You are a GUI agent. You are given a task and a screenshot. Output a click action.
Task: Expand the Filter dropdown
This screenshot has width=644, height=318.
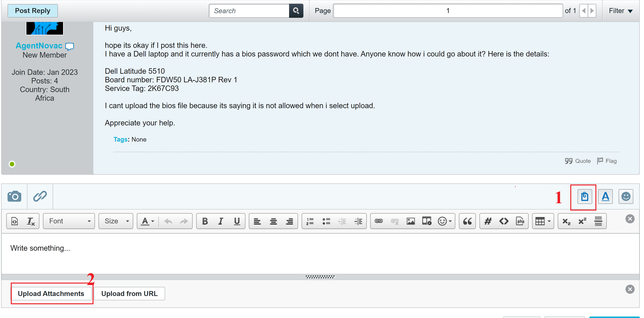(x=621, y=11)
